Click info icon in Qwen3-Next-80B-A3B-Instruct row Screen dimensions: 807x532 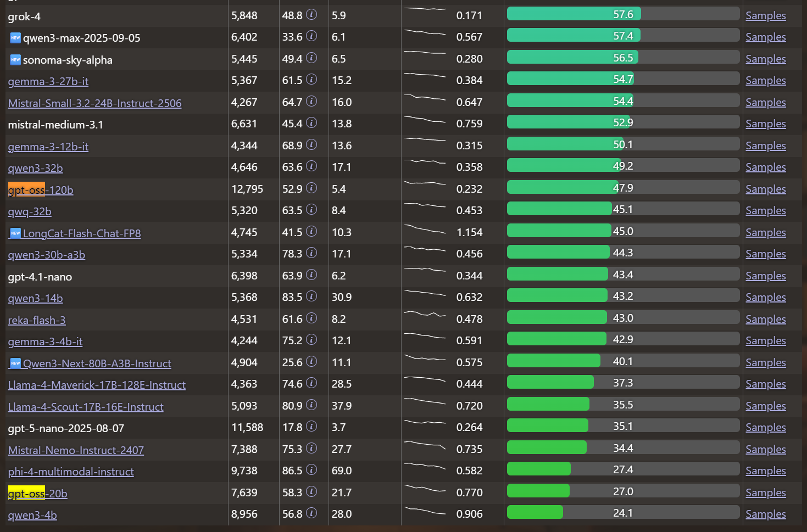(x=311, y=361)
